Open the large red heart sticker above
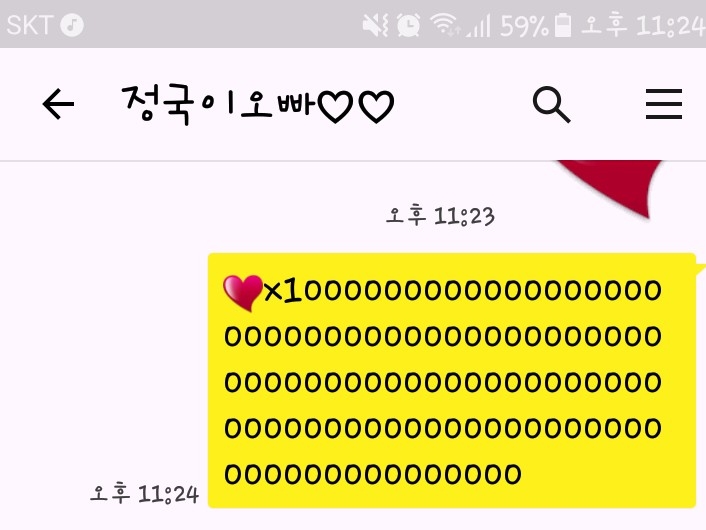This screenshot has width=706, height=530. tap(610, 187)
